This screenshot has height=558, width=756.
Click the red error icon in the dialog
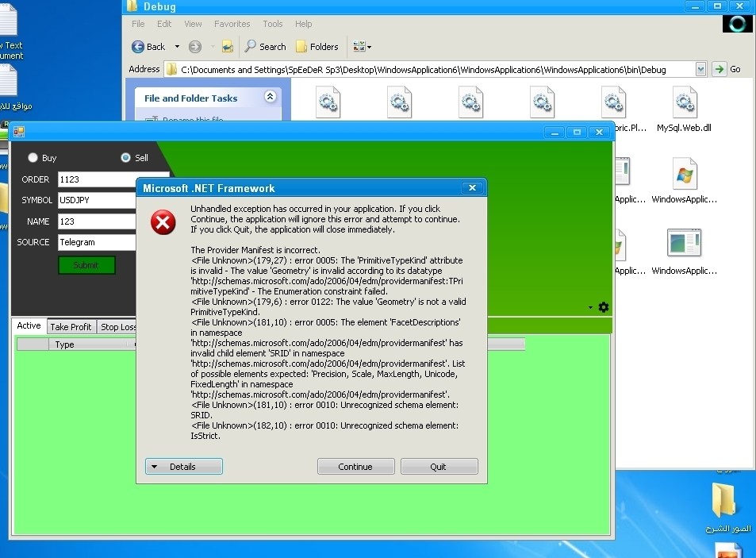pos(163,223)
